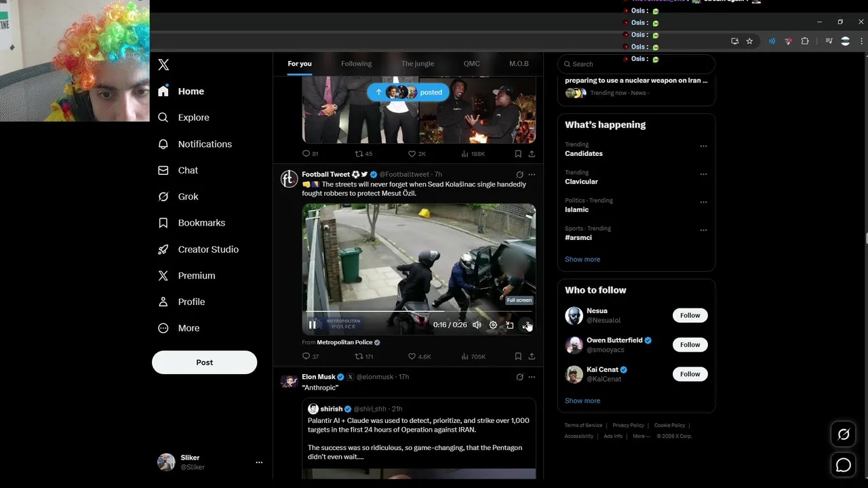Open the floating messages chat button
The height and width of the screenshot is (488, 868).
(x=844, y=465)
